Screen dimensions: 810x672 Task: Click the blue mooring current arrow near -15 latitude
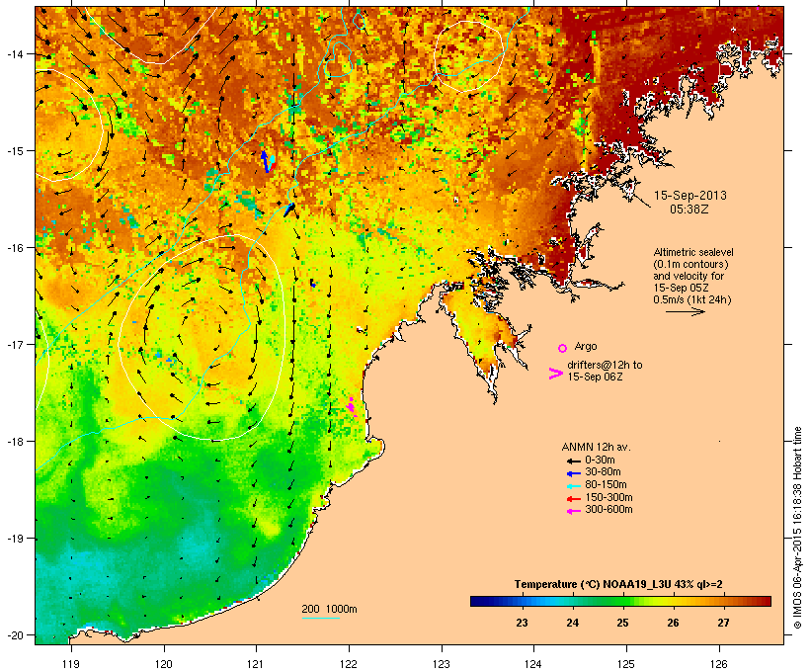coord(265,161)
